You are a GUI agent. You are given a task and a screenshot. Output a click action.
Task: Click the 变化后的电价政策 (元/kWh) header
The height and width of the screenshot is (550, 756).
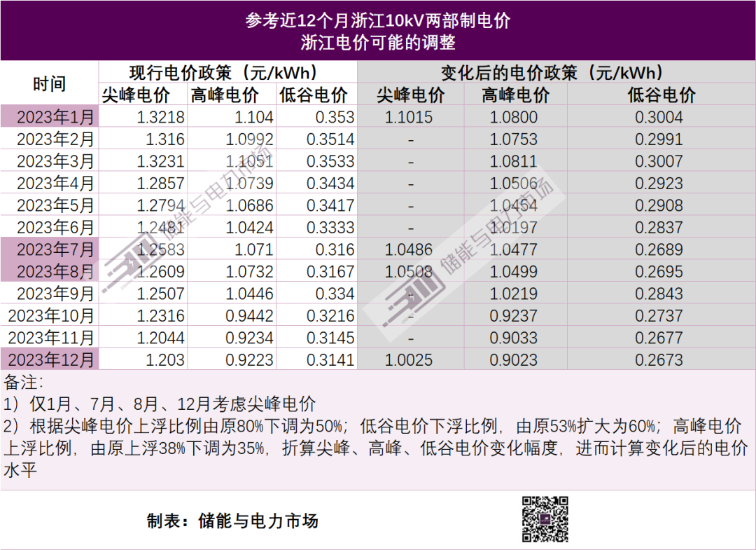(556, 73)
